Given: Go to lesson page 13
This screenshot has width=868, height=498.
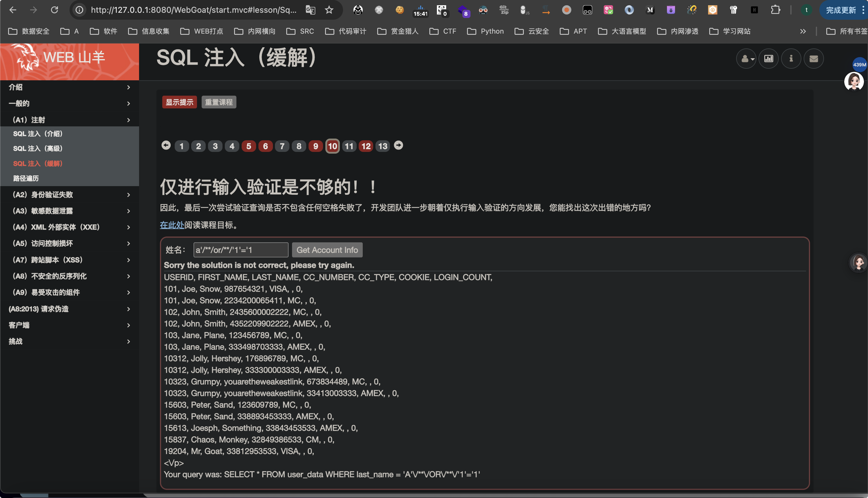Looking at the screenshot, I should pos(382,146).
